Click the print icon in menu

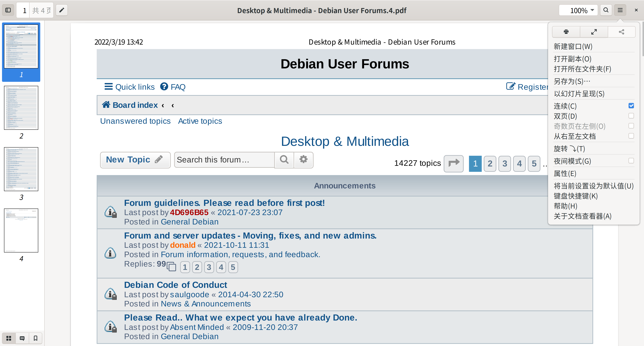click(566, 32)
